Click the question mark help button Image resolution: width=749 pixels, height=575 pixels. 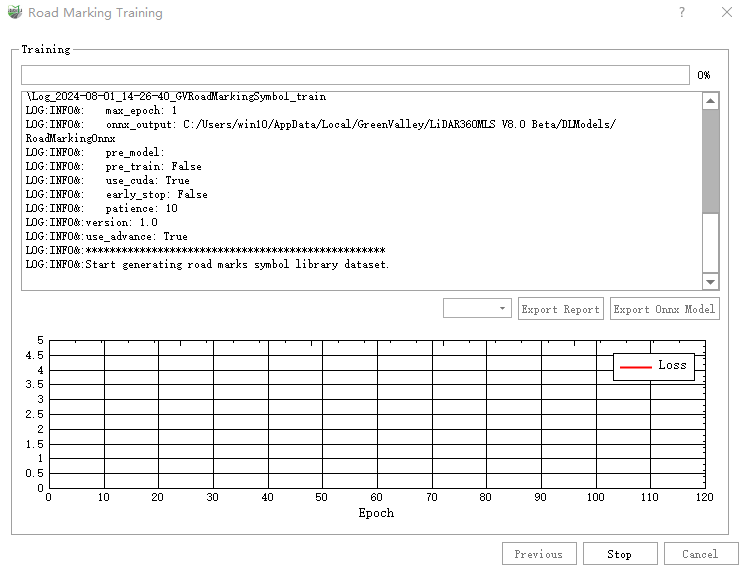(x=682, y=13)
